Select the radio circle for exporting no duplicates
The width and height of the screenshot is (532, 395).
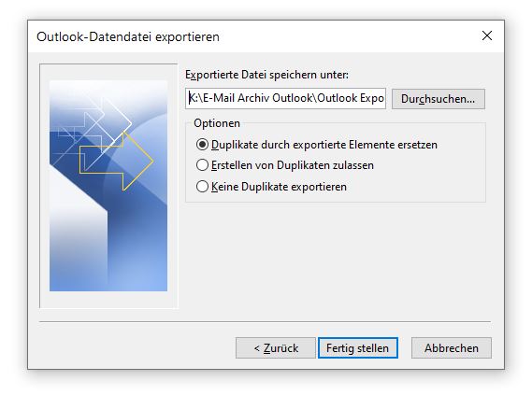click(202, 187)
